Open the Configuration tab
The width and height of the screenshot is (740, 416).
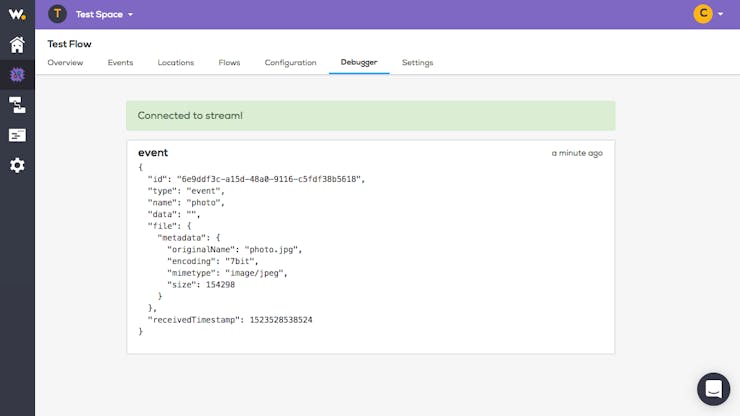(290, 63)
